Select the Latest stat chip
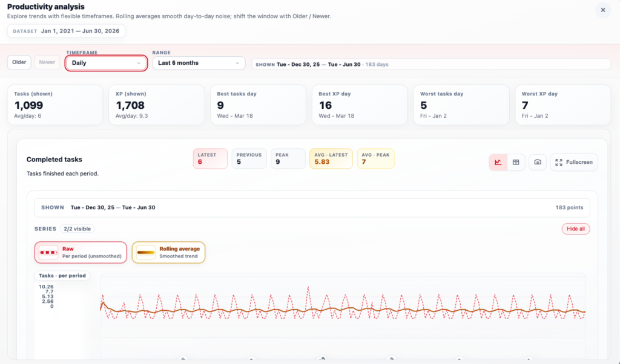620x364 pixels. tap(210, 158)
